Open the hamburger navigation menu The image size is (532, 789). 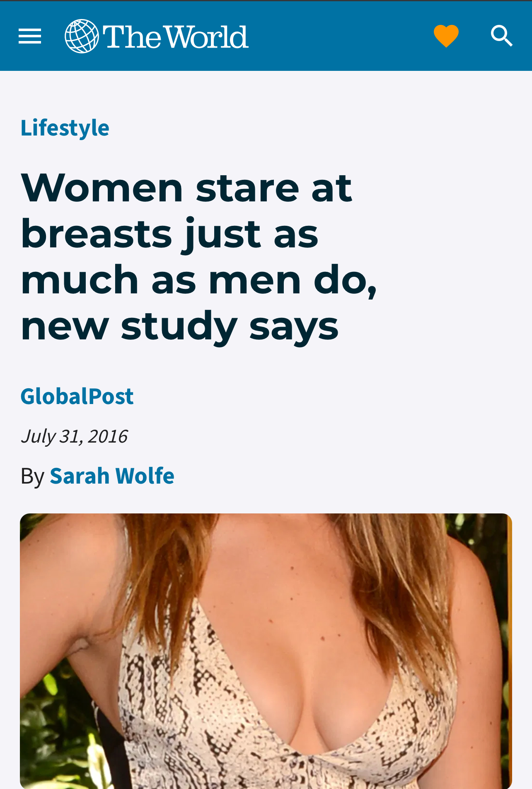coord(30,36)
